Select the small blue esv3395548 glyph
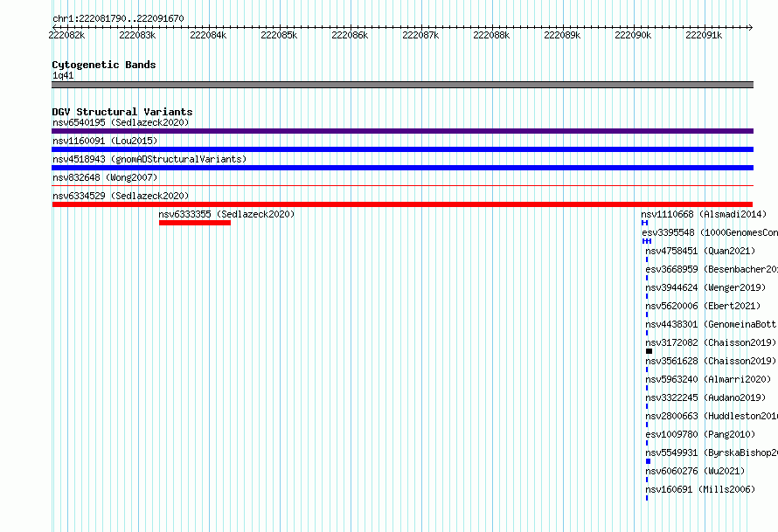Image resolution: width=778 pixels, height=532 pixels. pos(647,241)
